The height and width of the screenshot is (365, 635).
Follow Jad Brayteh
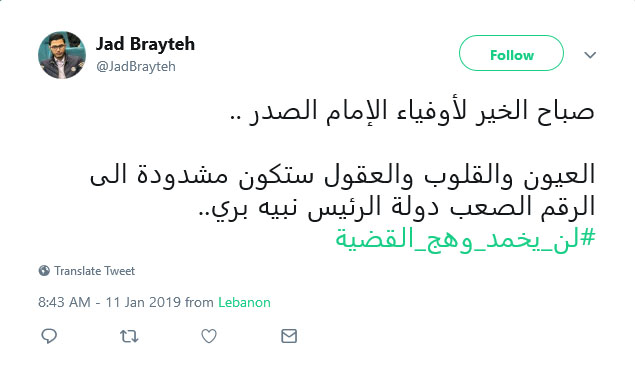pyautogui.click(x=511, y=53)
